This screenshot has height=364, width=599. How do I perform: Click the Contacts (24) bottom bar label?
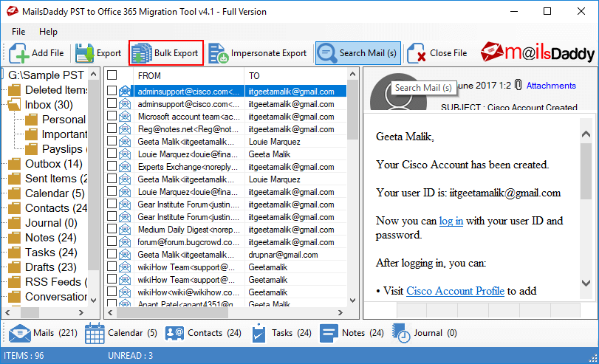pos(214,333)
